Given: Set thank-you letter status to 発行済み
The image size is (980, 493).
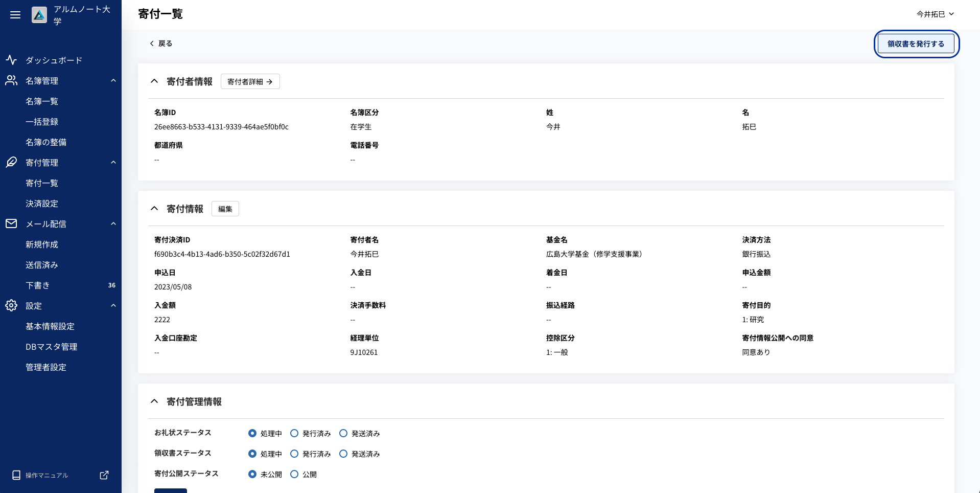Looking at the screenshot, I should [x=294, y=433].
